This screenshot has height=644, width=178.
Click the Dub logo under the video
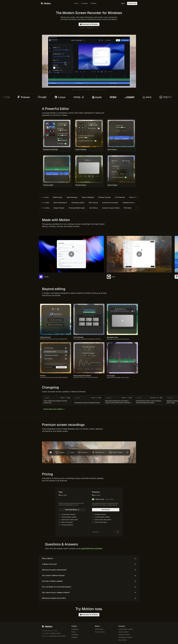[x=109, y=277]
